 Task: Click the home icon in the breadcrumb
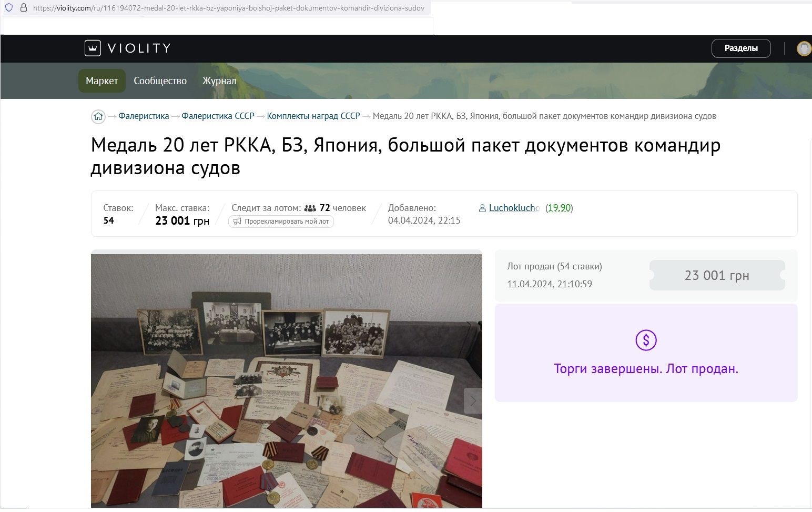coord(98,116)
